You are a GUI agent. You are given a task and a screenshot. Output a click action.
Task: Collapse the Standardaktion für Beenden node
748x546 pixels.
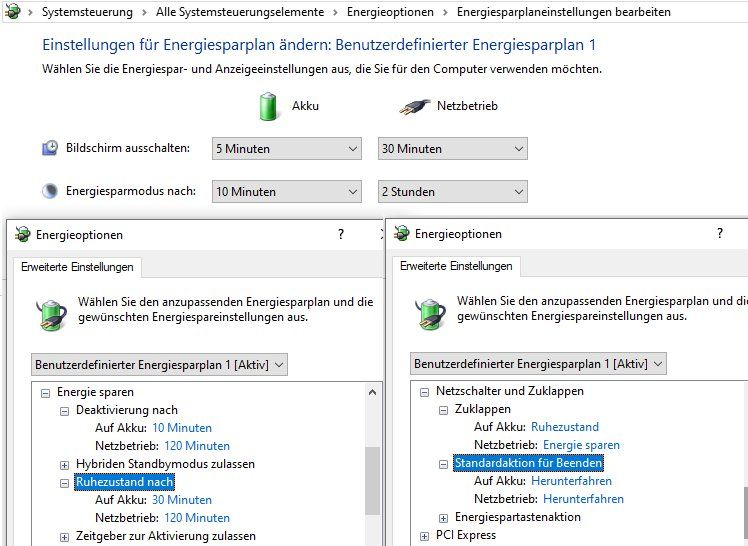[x=443, y=464]
